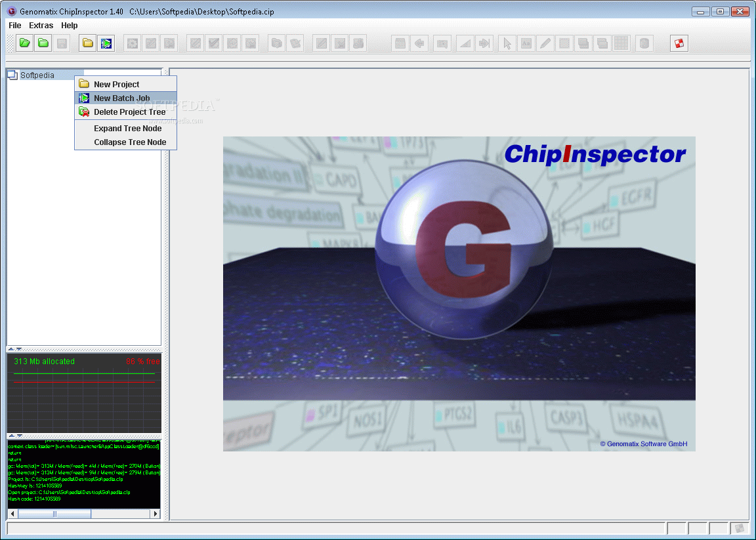The height and width of the screenshot is (540, 756).
Task: Choose New Batch Job in context menu
Action: (125, 98)
